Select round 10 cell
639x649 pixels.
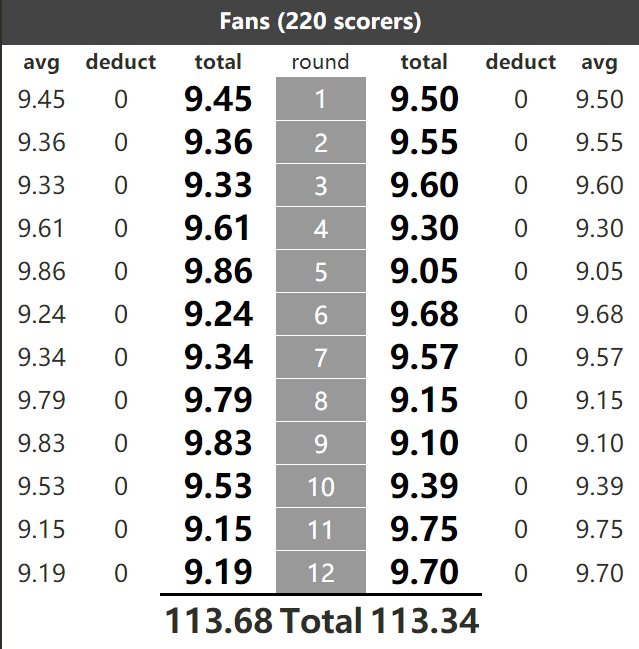pyautogui.click(x=321, y=486)
